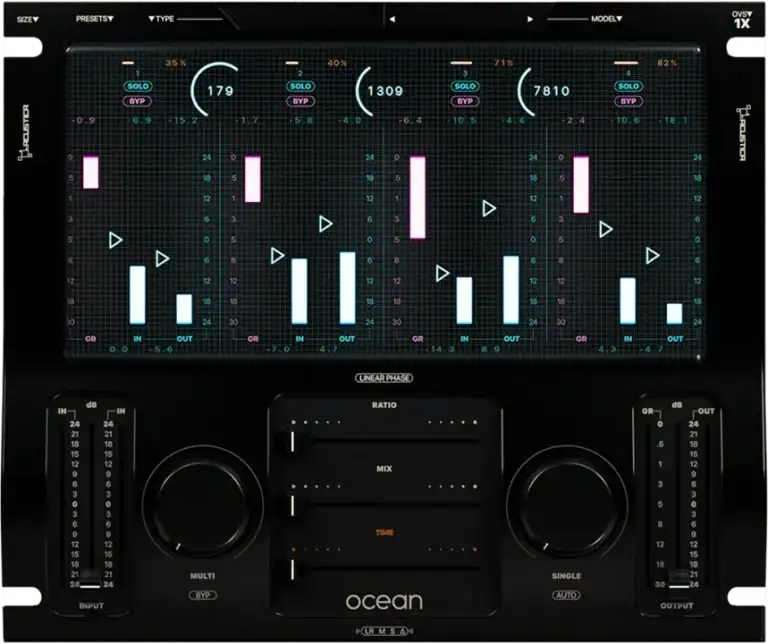Click band 3 gain triangle above OUT
768x644 pixels.
(x=489, y=209)
